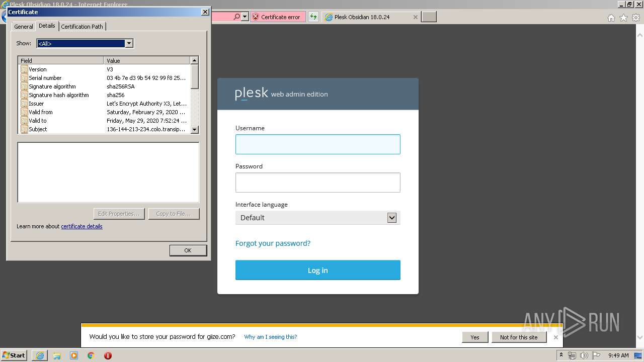Click the refresh page icon
This screenshot has width=644, height=362.
click(313, 17)
